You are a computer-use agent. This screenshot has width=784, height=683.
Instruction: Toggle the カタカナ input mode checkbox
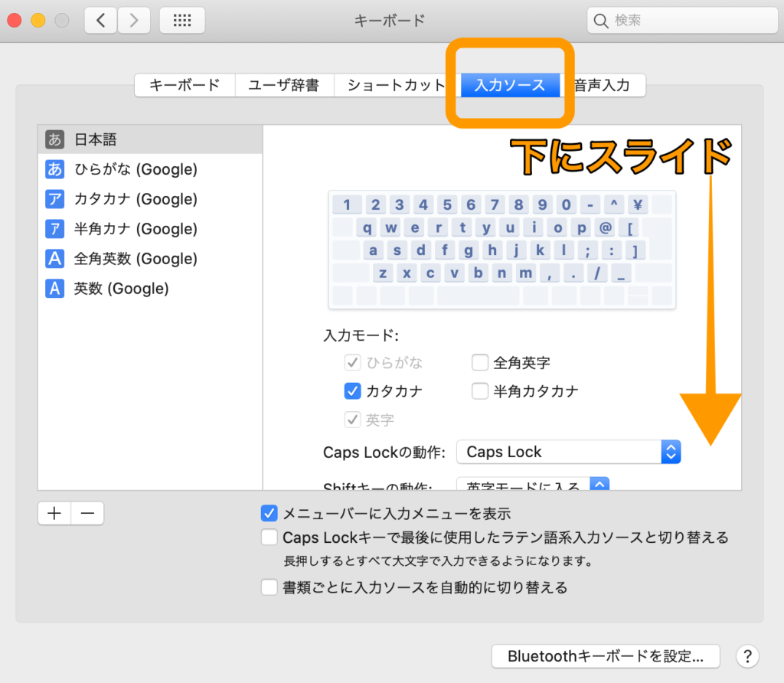coord(352,391)
